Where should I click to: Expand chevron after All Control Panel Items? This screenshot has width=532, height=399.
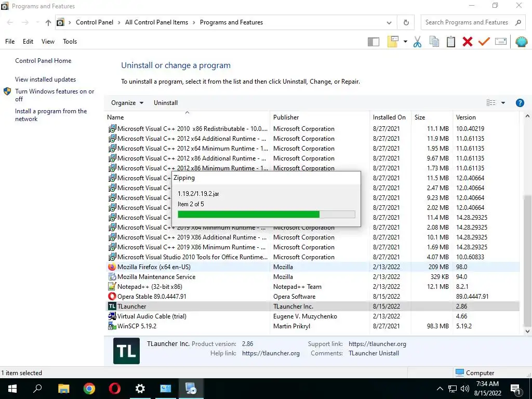194,22
